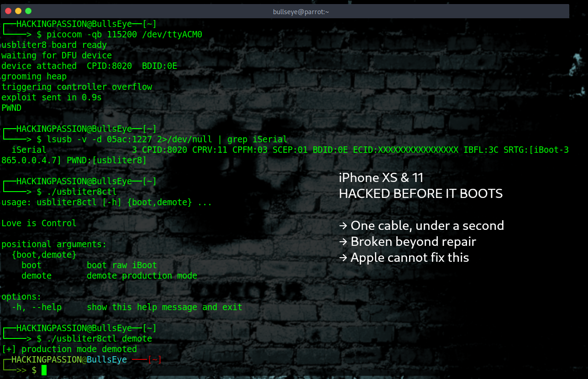Screen dimensions: 588x379
Task: Click the 'PWND:[usbliter8]' text
Action: pyautogui.click(x=107, y=161)
